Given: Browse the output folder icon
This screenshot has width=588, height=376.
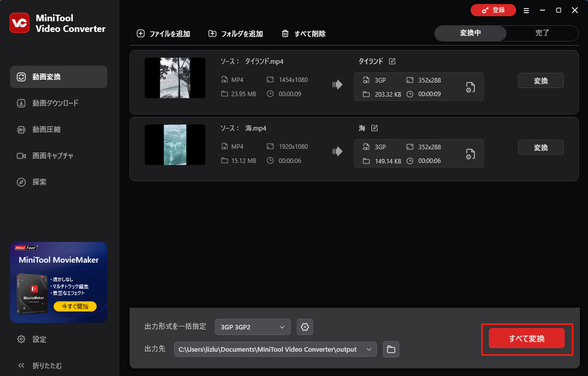Looking at the screenshot, I should pos(391,349).
